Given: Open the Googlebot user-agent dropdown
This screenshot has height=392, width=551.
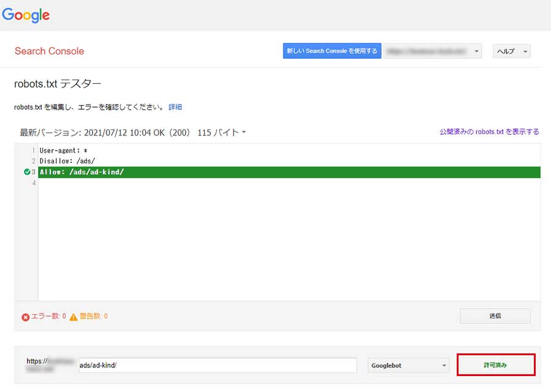Looking at the screenshot, I should [x=408, y=366].
